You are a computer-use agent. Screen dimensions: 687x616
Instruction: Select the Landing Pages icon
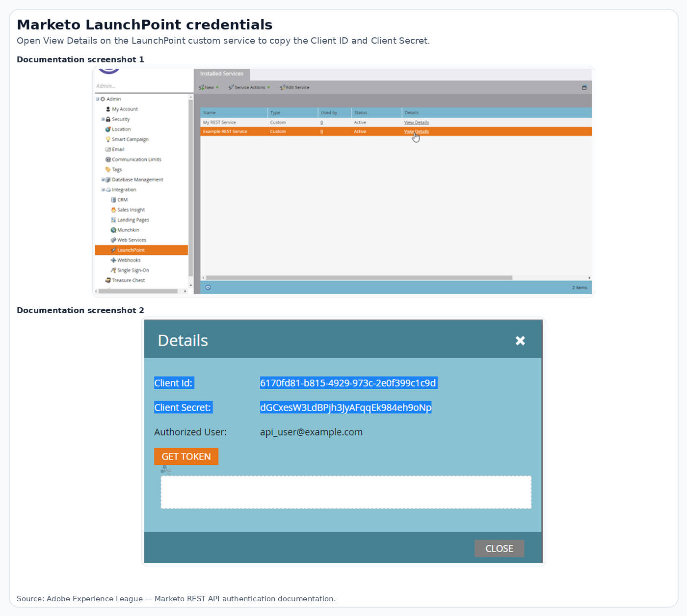click(x=113, y=220)
